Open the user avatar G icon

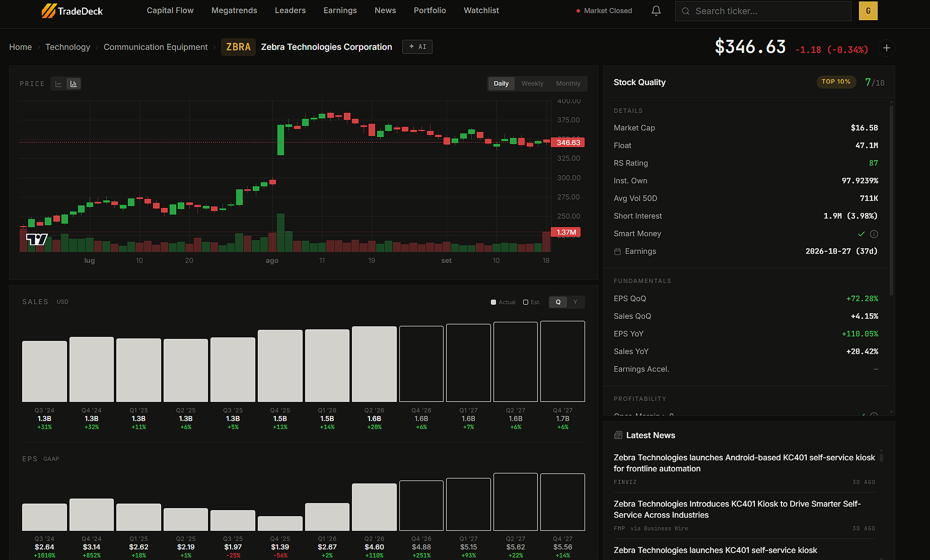point(868,11)
